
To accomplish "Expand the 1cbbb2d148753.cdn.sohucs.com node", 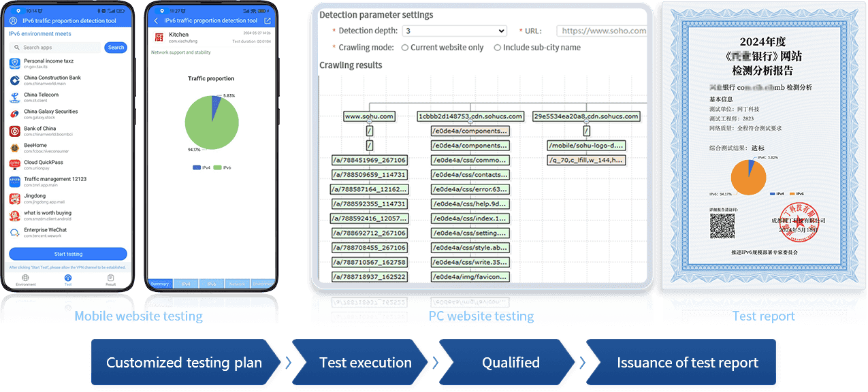I will tap(470, 116).
